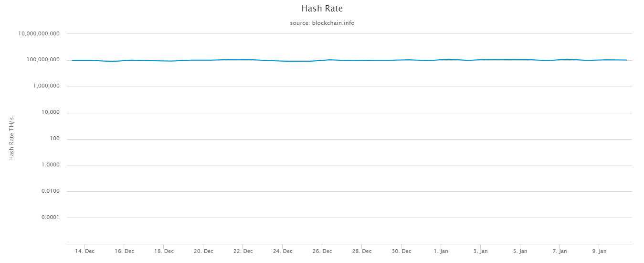Click the 100,000,000 y-axis label
Viewport: 644px width, 263px height.
pyautogui.click(x=43, y=60)
